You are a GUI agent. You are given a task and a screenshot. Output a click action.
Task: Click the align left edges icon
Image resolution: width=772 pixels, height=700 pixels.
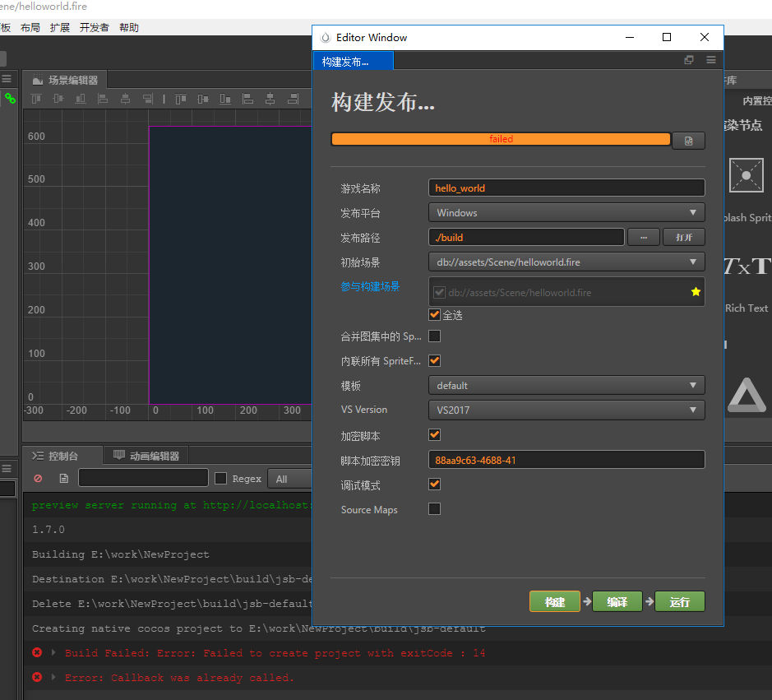tap(103, 99)
